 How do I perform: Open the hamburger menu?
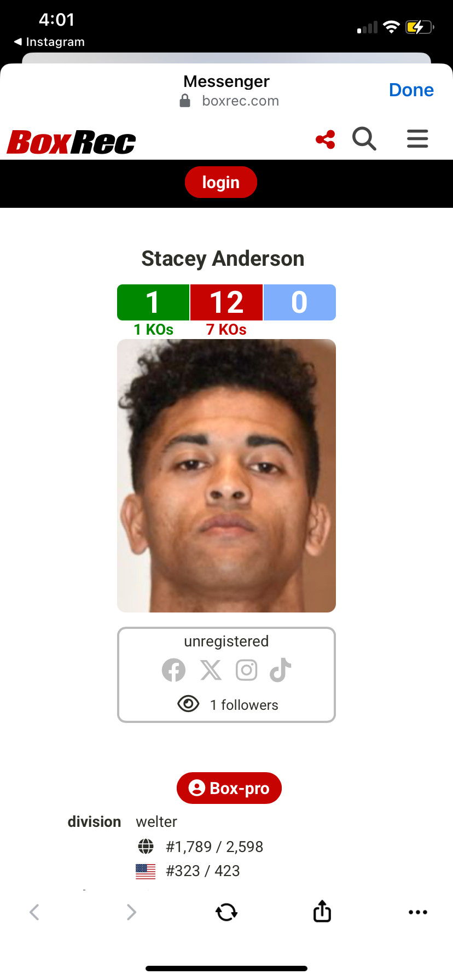[417, 139]
